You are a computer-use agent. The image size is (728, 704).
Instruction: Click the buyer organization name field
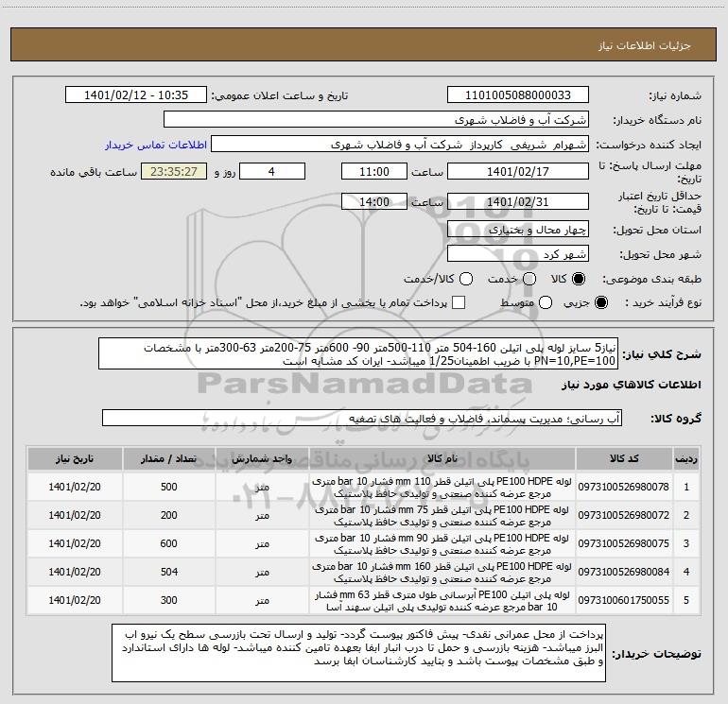pyautogui.click(x=376, y=120)
